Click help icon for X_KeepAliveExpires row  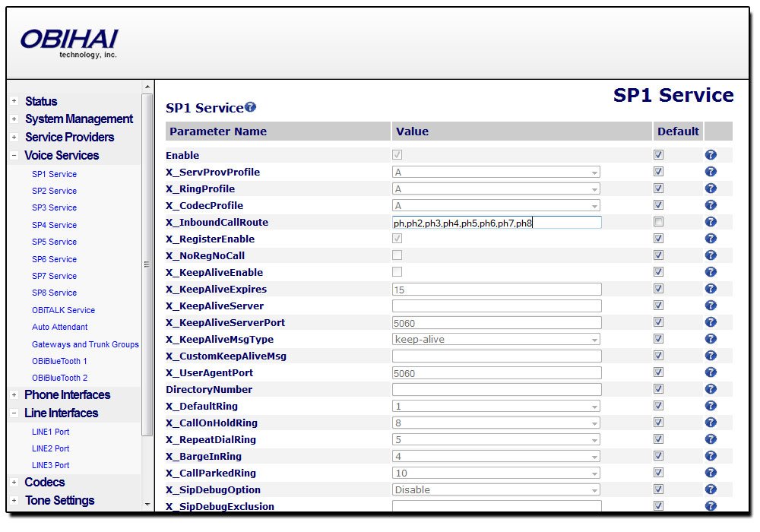coord(711,289)
